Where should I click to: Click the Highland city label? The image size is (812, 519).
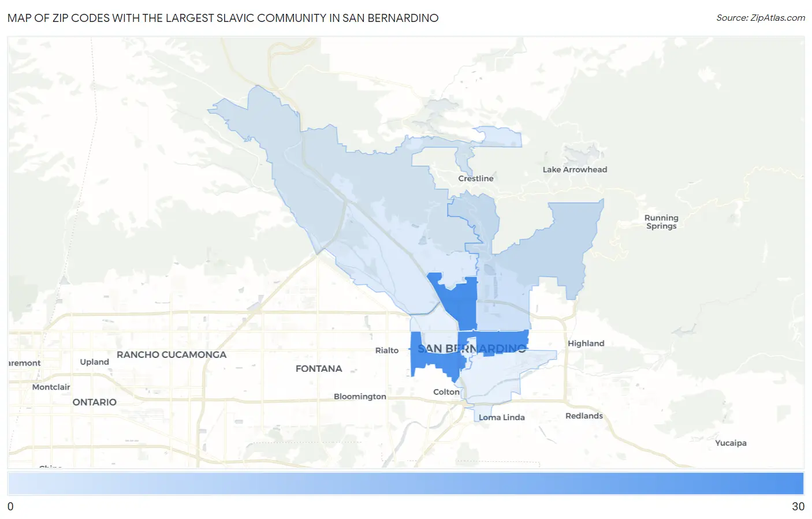point(586,343)
